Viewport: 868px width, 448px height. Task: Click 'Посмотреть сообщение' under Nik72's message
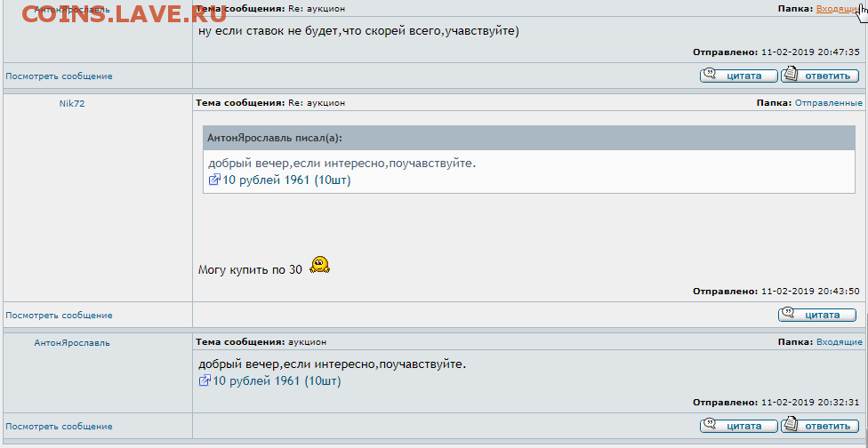coord(59,316)
